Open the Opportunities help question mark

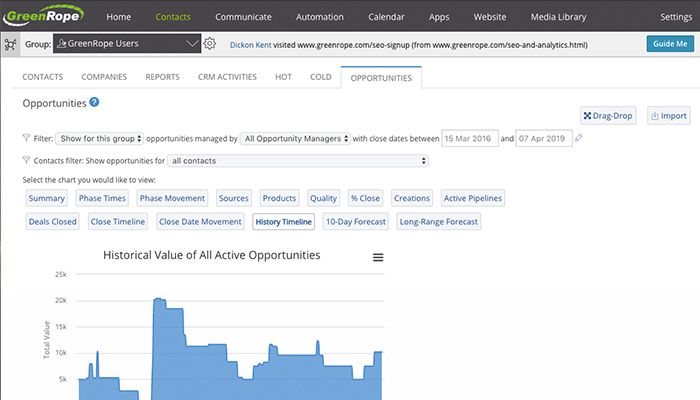(x=94, y=102)
